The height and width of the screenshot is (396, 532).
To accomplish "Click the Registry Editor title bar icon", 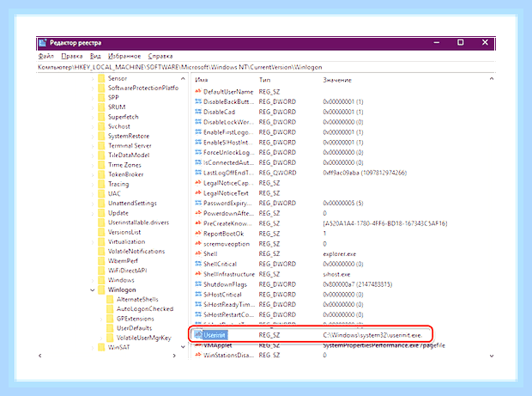I will tap(42, 43).
